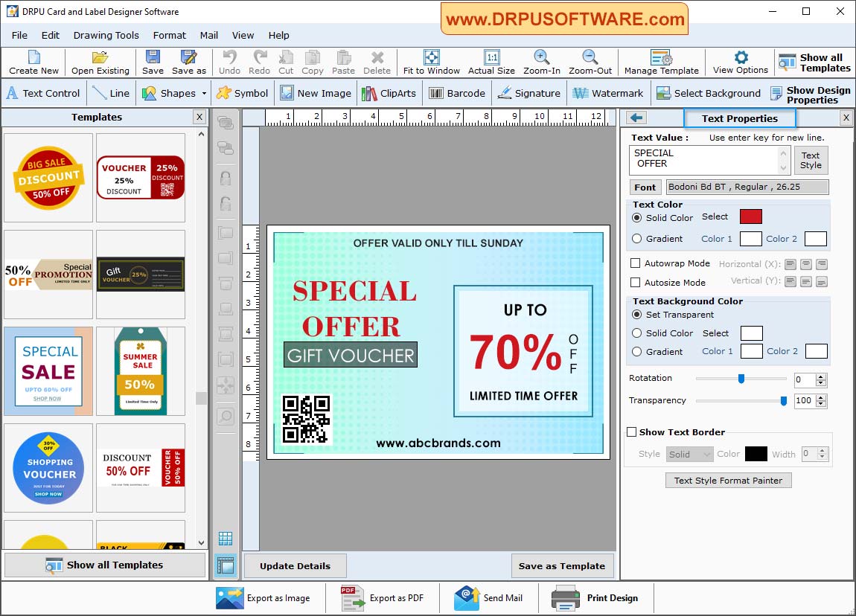Image resolution: width=856 pixels, height=616 pixels.
Task: Fit the design to window
Action: [431, 62]
